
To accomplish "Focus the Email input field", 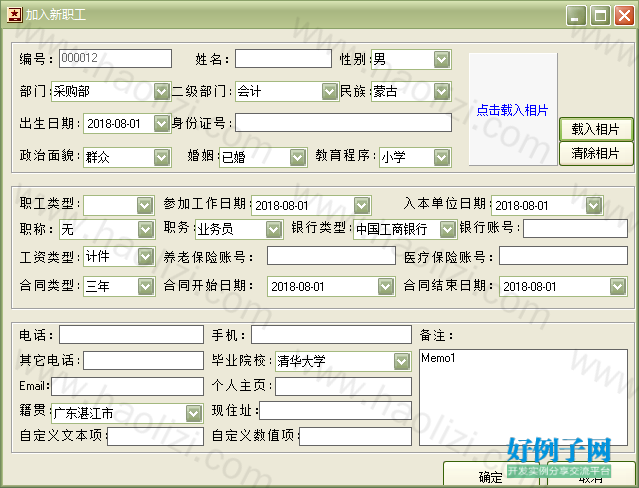I will 128,386.
